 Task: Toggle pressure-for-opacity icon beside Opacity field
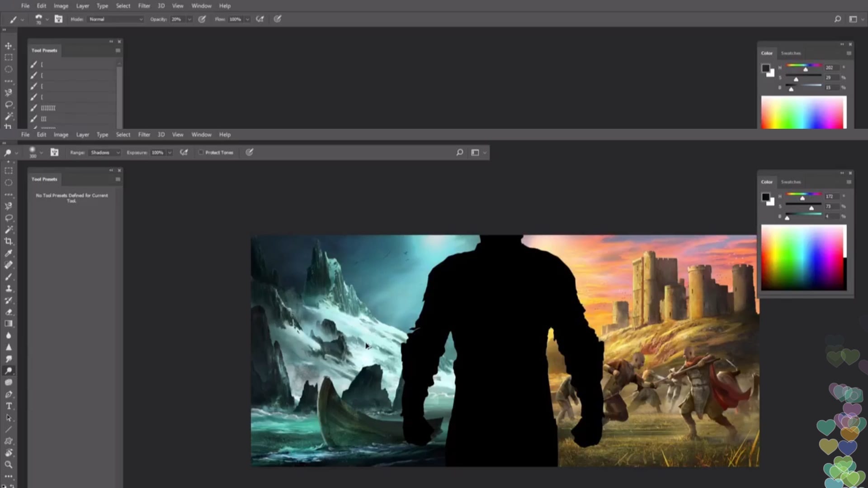tap(202, 19)
